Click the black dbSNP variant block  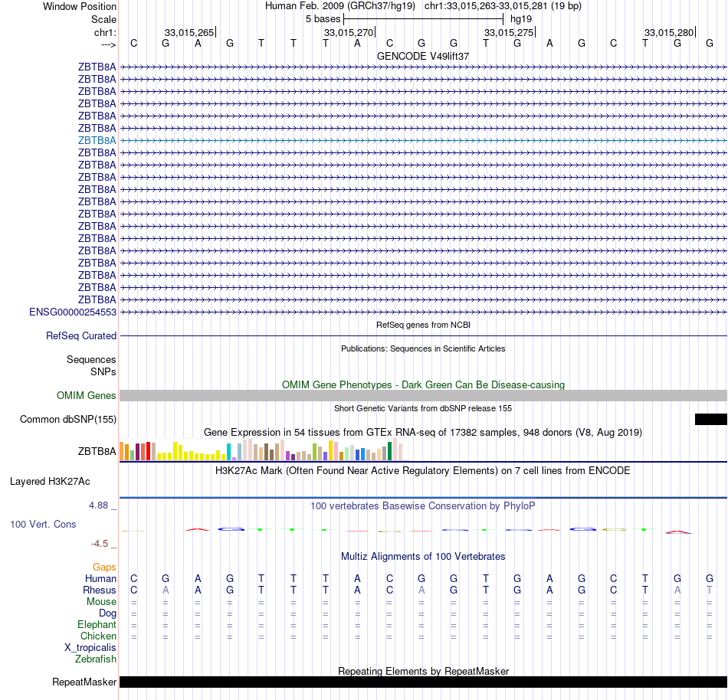(711, 420)
